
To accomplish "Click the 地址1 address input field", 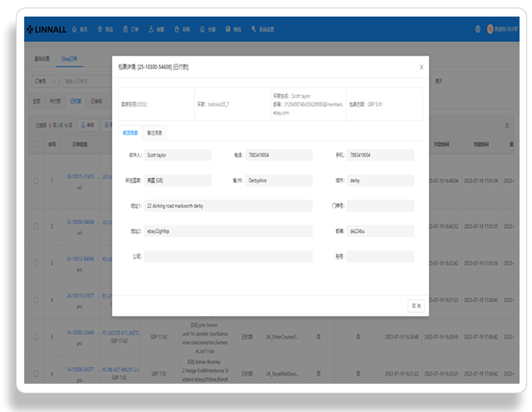I will 228,206.
